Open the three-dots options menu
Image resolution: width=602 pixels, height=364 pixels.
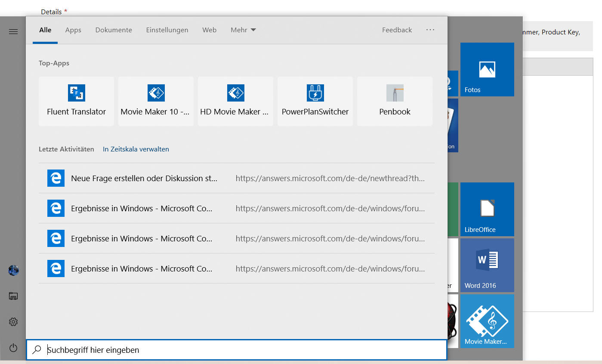pyautogui.click(x=430, y=30)
